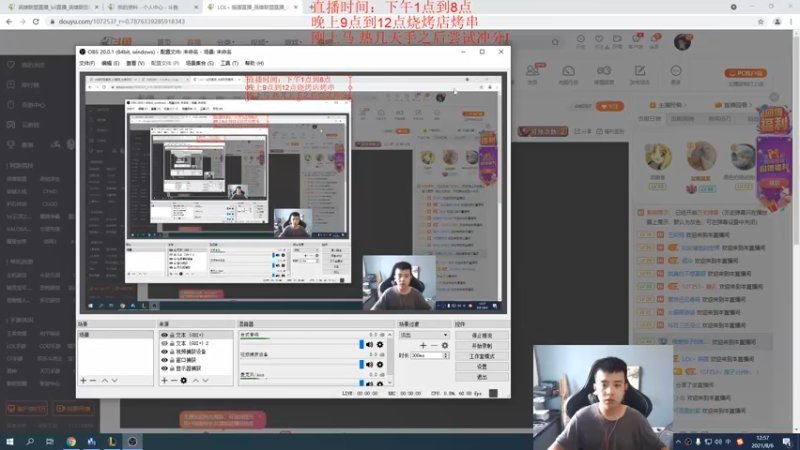Toggle lock on 显示器捕获 source
The image size is (800, 450).
(172, 368)
